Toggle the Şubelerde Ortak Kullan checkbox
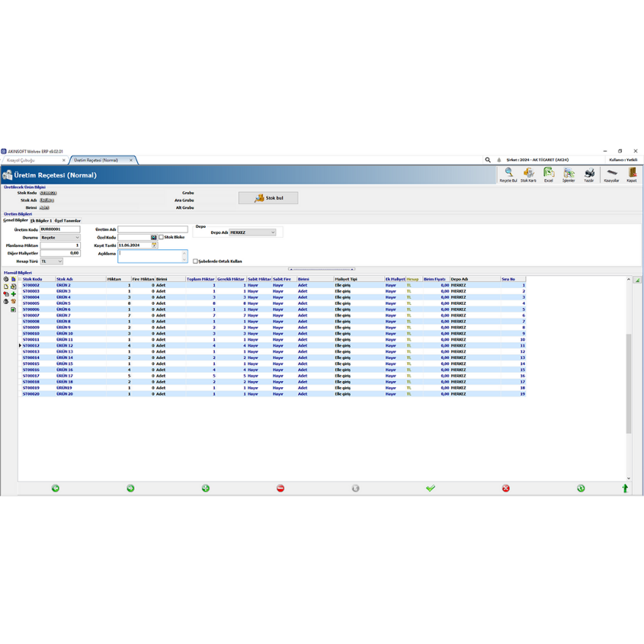The width and height of the screenshot is (644, 644). (196, 261)
